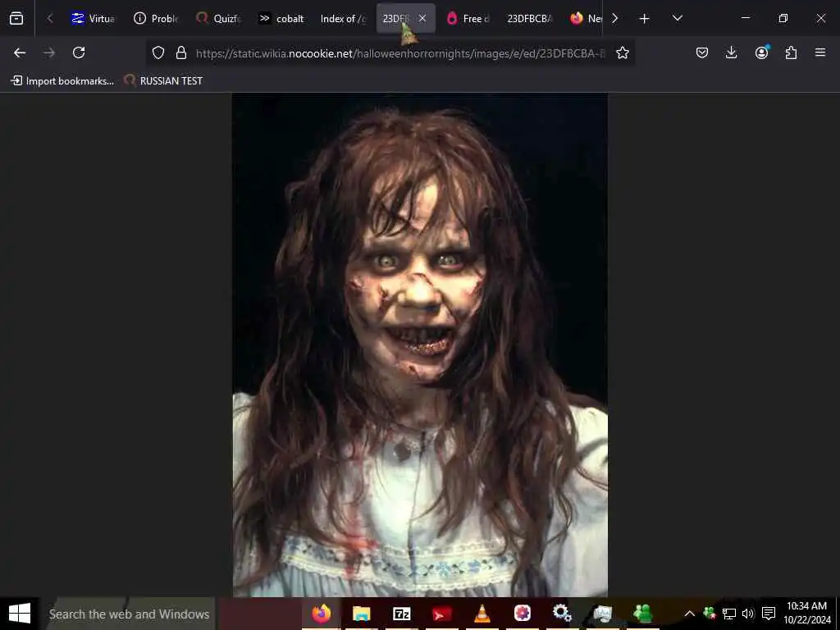Open the Action Center notifications

pyautogui.click(x=769, y=614)
